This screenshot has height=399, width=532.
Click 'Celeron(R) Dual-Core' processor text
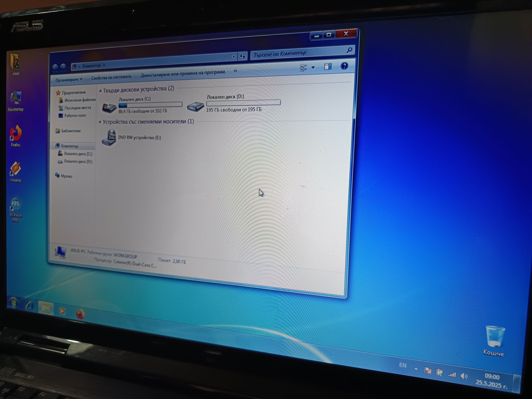135,263
